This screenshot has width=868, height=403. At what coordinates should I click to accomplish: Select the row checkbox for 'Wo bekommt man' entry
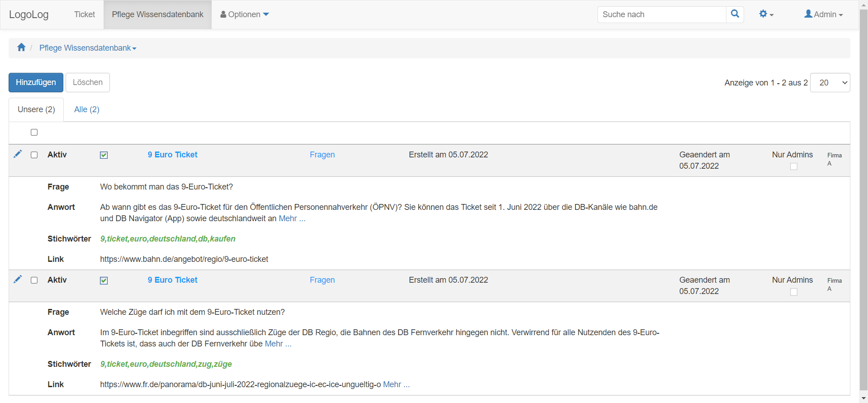(34, 155)
